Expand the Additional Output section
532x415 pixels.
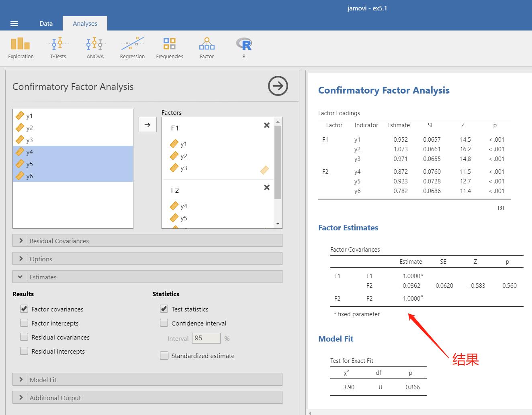pyautogui.click(x=147, y=398)
